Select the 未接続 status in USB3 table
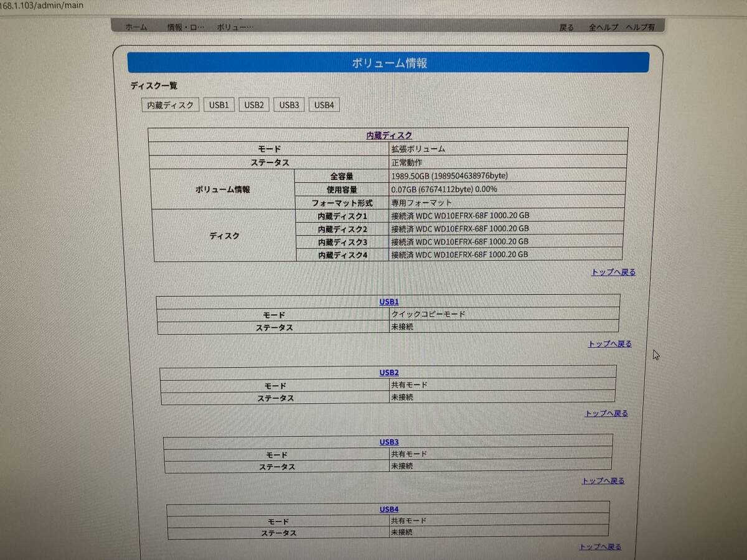 pos(402,465)
